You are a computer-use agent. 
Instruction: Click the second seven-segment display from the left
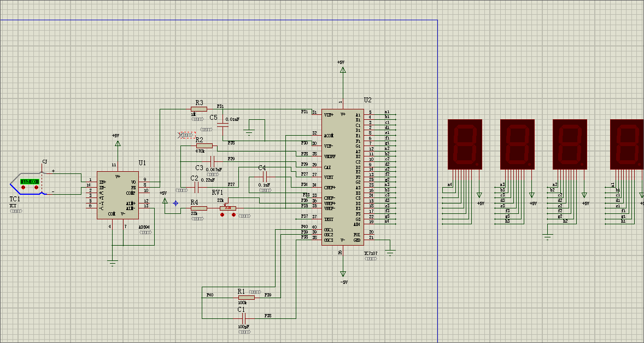517,144
